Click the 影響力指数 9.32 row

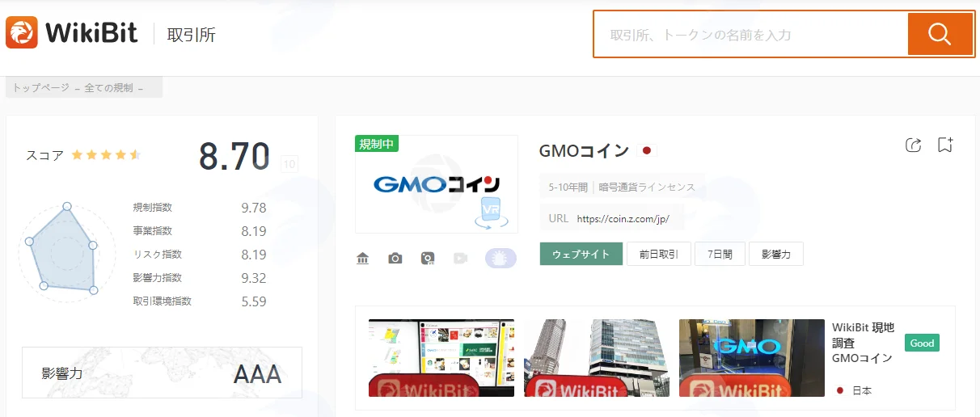click(x=200, y=278)
